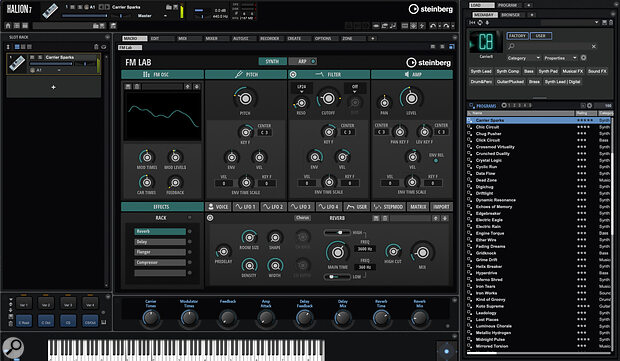Image resolution: width=620 pixels, height=361 pixels.
Task: Toggle the FILTER section power button
Action: 293,74
